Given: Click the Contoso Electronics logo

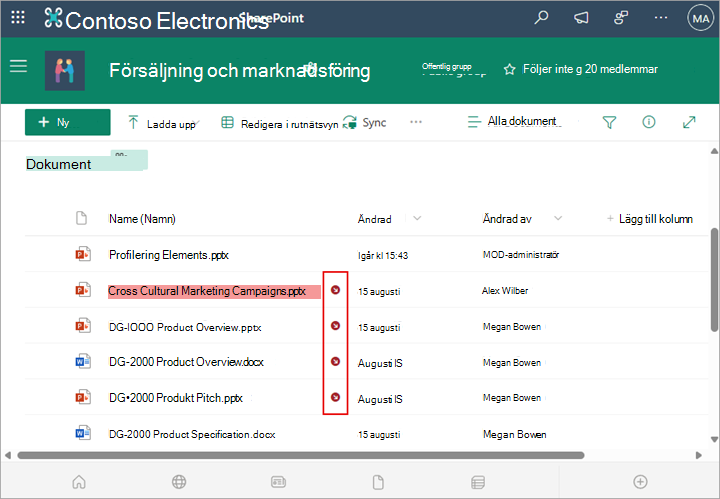Looking at the screenshot, I should pos(53,18).
